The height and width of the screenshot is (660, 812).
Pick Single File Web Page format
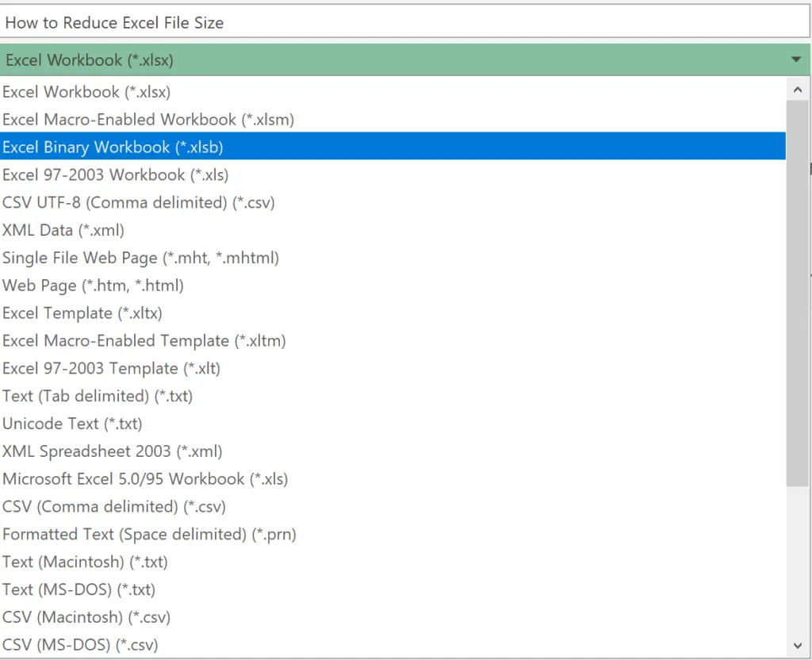393,258
